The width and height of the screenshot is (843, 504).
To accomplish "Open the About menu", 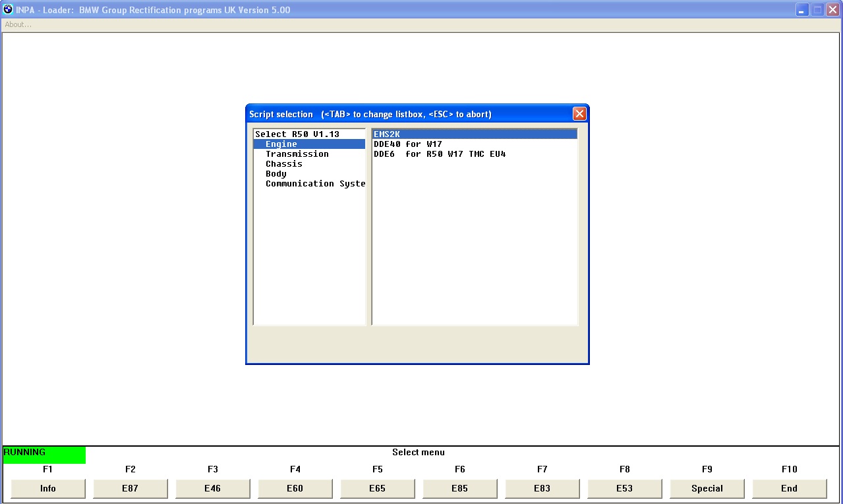I will [x=18, y=24].
